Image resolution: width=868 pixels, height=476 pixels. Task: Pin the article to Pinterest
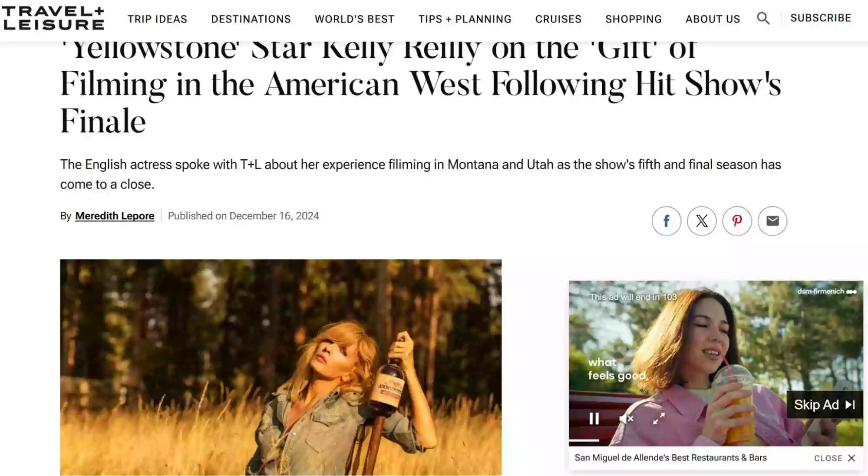coord(737,221)
